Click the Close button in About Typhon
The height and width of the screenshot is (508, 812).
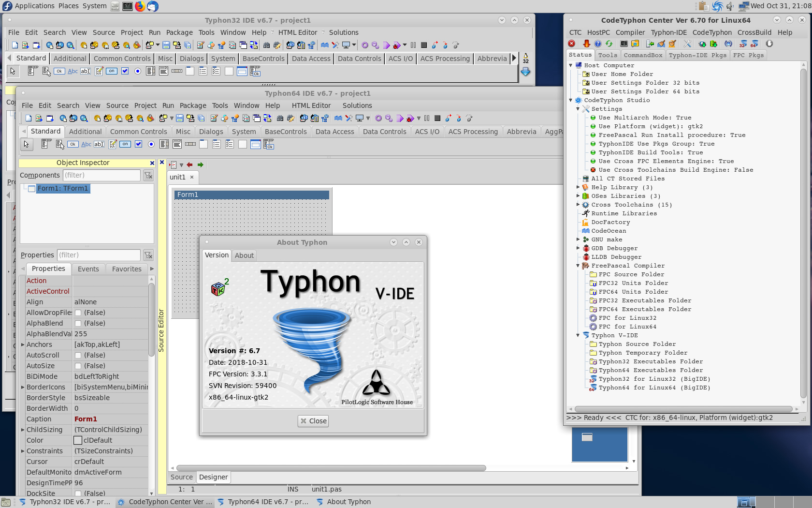(x=313, y=421)
